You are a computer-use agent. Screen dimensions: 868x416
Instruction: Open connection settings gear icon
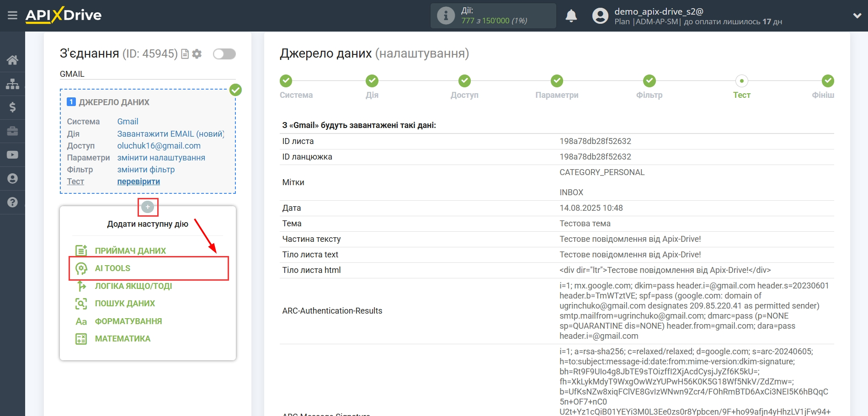point(197,54)
